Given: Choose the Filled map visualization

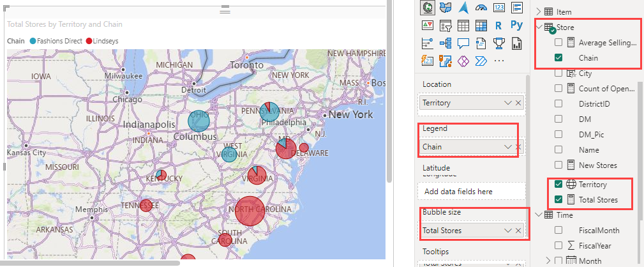Looking at the screenshot, I should tap(446, 8).
